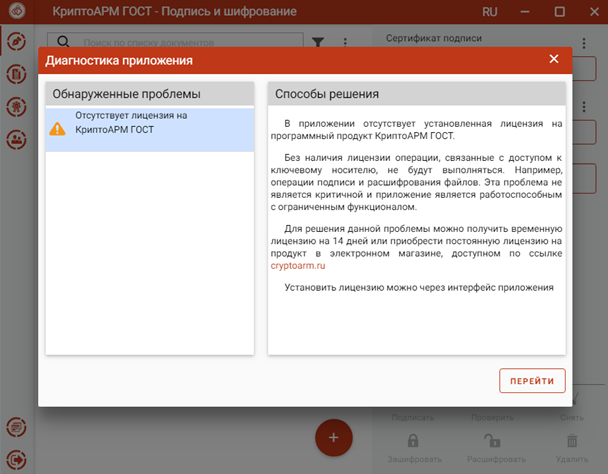The width and height of the screenshot is (608, 474).
Task: Click the exit icon in the sidebar
Action: click(16, 460)
